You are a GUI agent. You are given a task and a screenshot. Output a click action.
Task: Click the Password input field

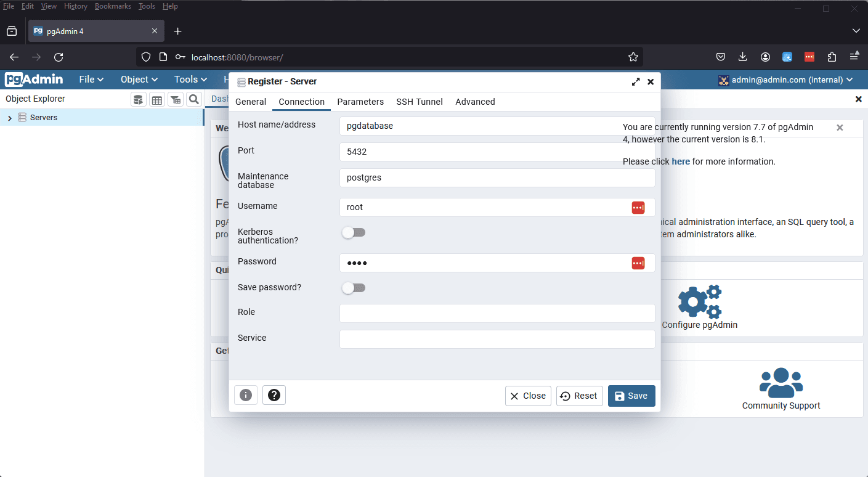point(497,263)
